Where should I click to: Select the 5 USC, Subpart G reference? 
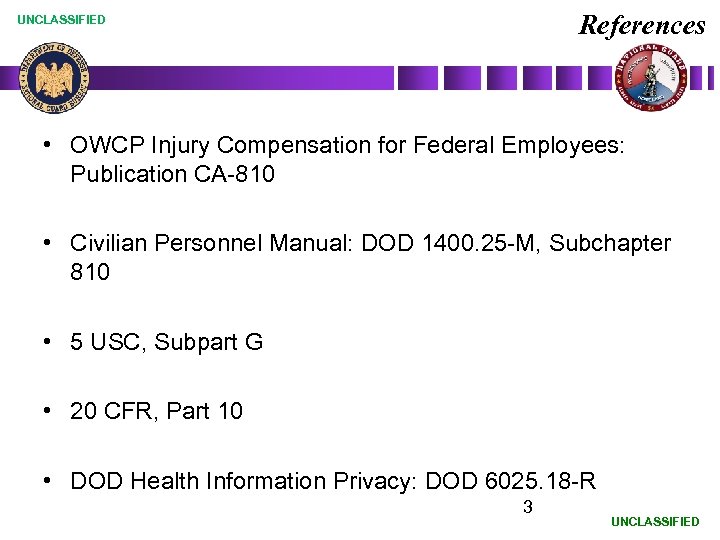pyautogui.click(x=166, y=342)
